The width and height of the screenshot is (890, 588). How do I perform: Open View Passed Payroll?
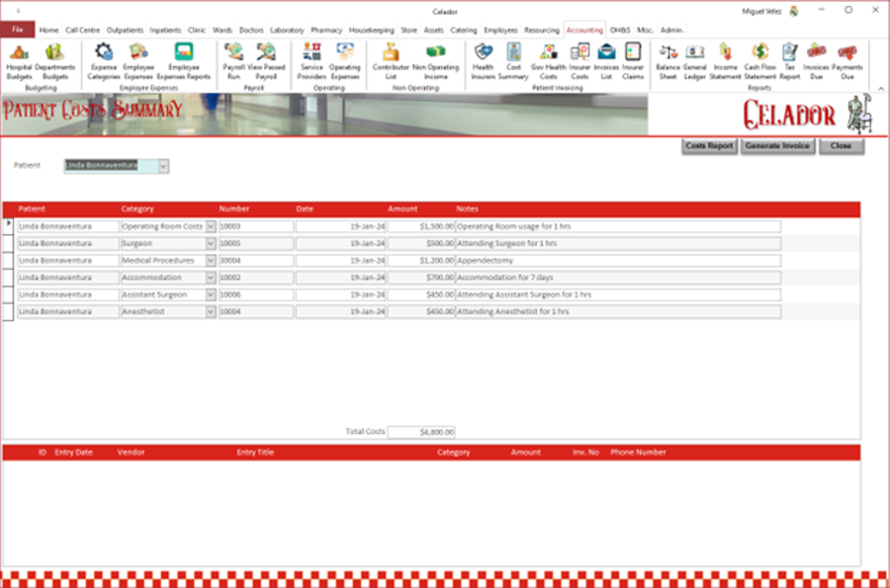pyautogui.click(x=264, y=61)
